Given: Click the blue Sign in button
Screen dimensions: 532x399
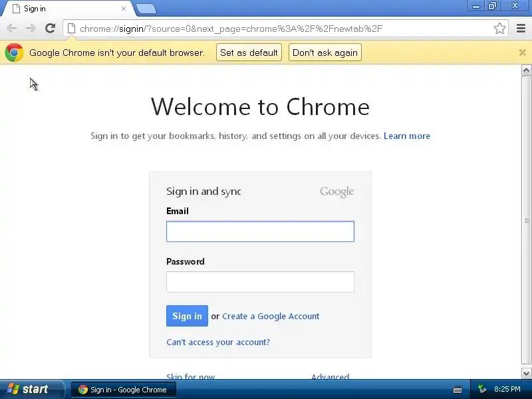Looking at the screenshot, I should [187, 316].
